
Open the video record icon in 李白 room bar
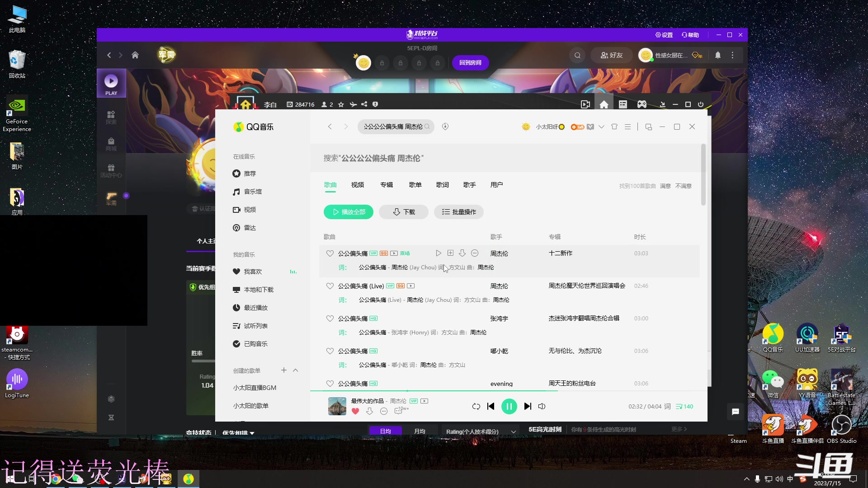pos(585,104)
